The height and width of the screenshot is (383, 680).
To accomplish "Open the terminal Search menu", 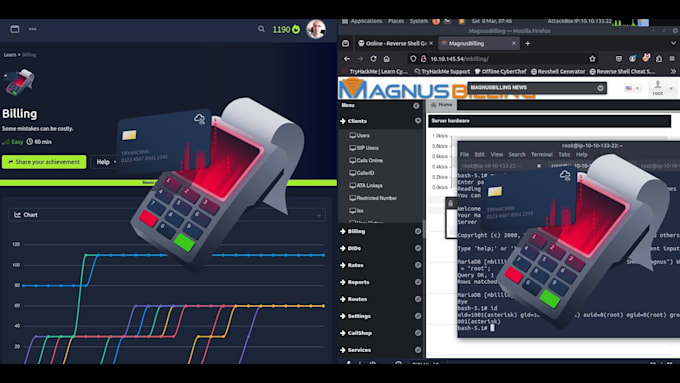I will click(517, 154).
